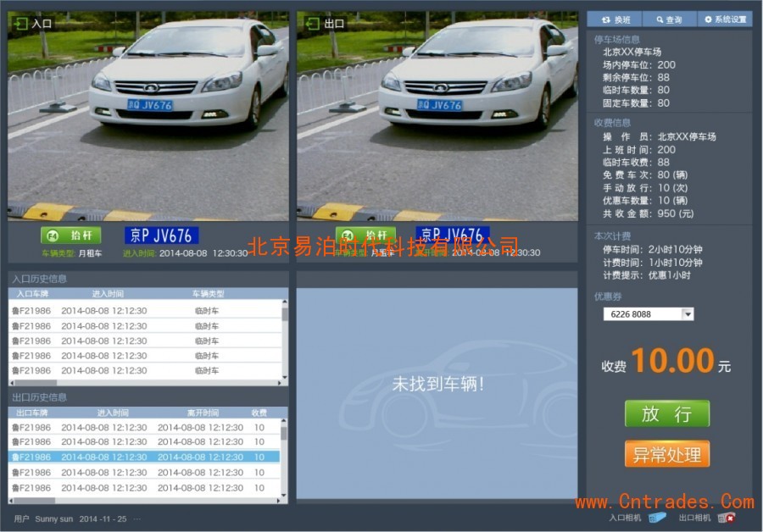The width and height of the screenshot is (763, 532).
Task: Click the 计费时间: 1小时10分钟 line
Action: [x=653, y=263]
